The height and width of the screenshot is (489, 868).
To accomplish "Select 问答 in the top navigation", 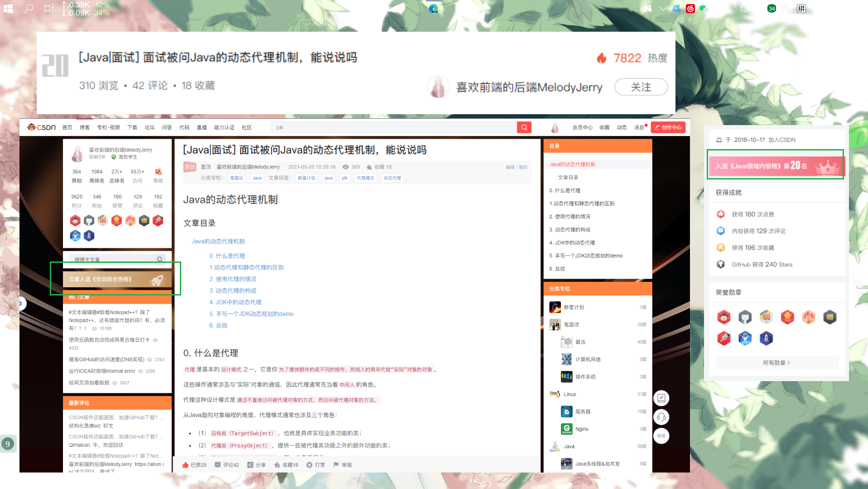I will 167,127.
